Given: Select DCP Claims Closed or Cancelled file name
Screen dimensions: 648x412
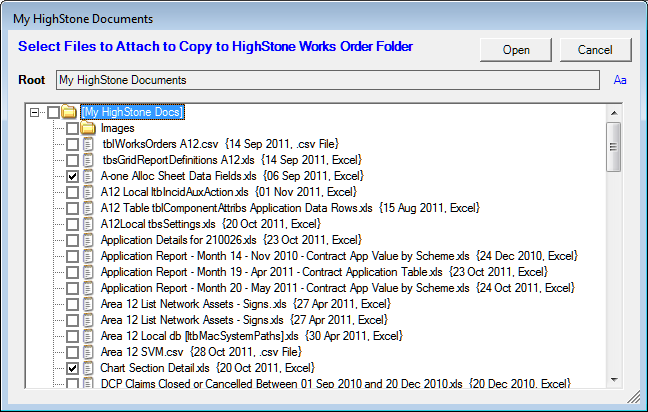Looking at the screenshot, I should pyautogui.click(x=281, y=383).
